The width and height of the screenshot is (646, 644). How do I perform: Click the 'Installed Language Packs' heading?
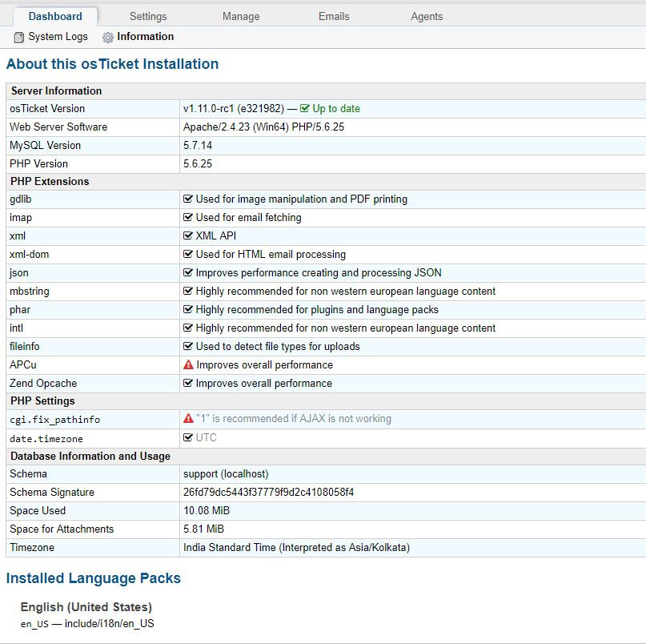pyautogui.click(x=93, y=578)
